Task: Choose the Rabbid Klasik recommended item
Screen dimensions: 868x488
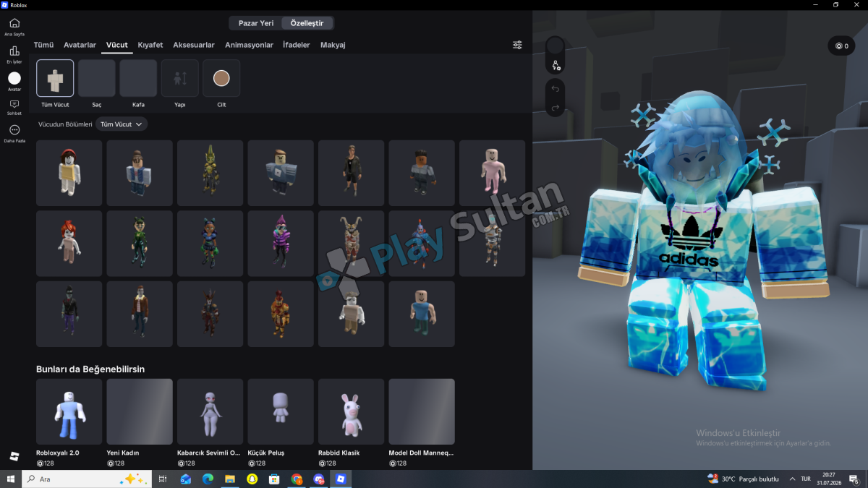Action: pyautogui.click(x=351, y=411)
